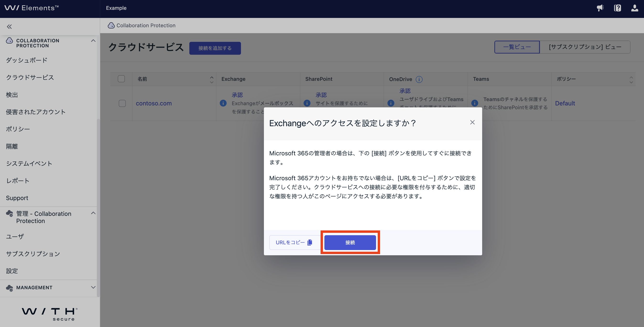The width and height of the screenshot is (644, 327).
Task: Switch to 一覧ビュー tab
Action: [x=517, y=47]
